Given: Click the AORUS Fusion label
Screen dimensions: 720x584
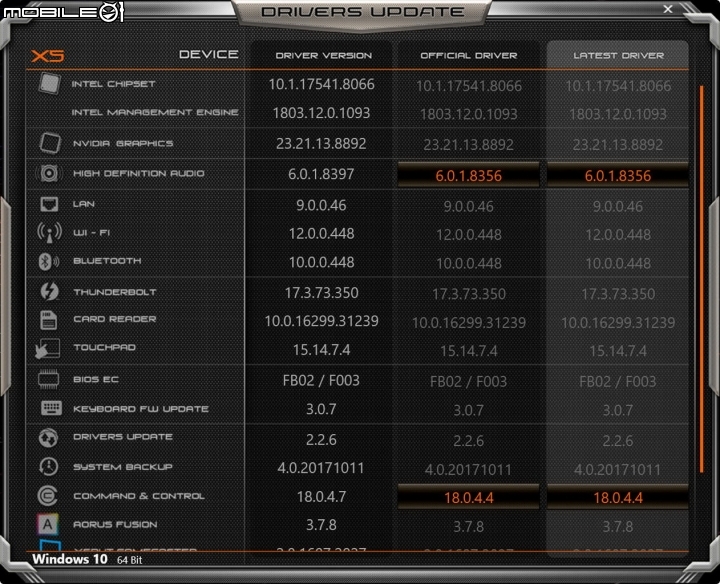Looking at the screenshot, I should coord(115,524).
